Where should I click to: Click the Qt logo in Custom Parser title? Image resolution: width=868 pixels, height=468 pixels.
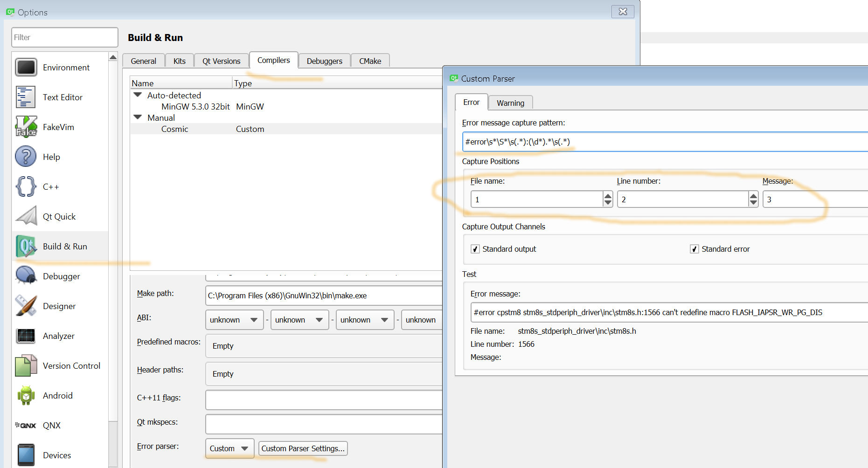[x=453, y=78]
